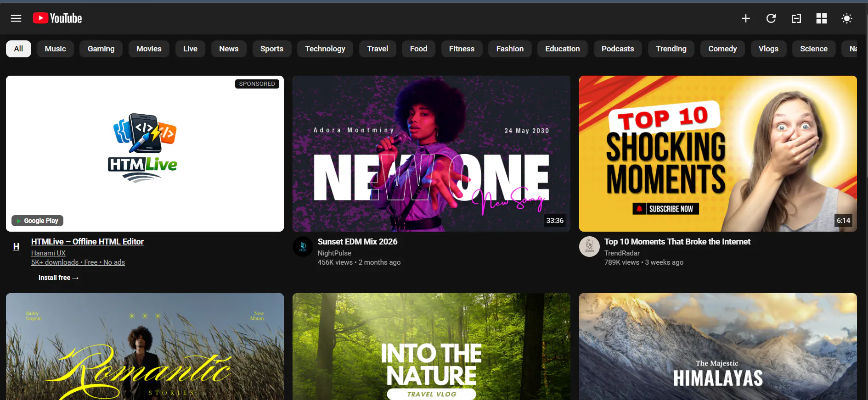
Task: Go to NightPulse channel name
Action: pyautogui.click(x=334, y=253)
